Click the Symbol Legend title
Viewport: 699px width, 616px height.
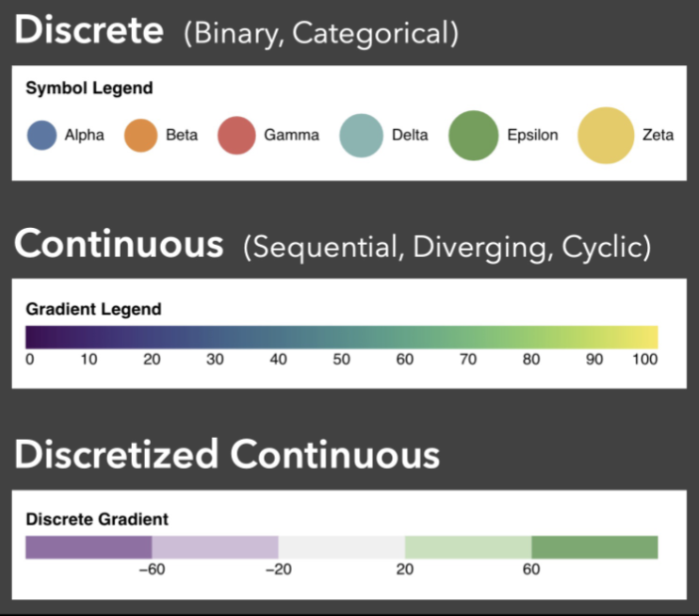(89, 88)
